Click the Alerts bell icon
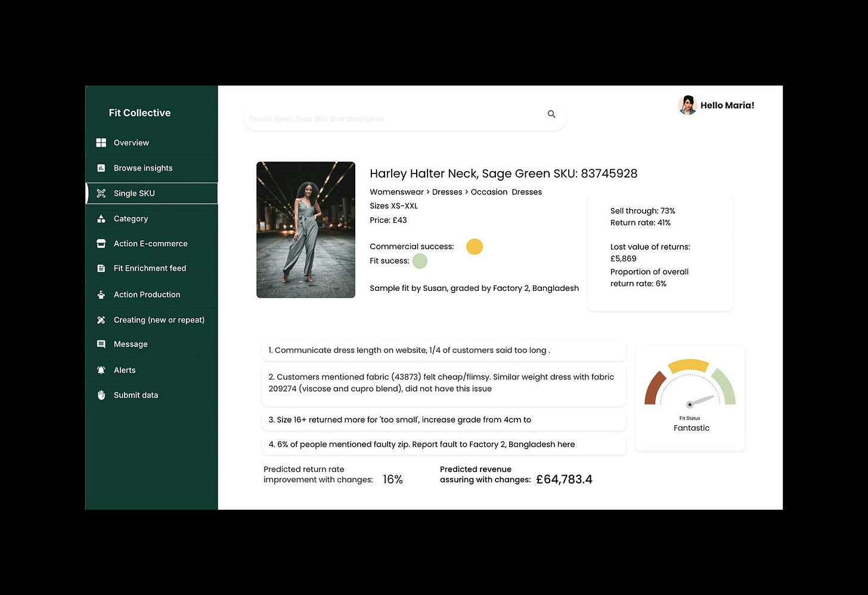 click(101, 370)
